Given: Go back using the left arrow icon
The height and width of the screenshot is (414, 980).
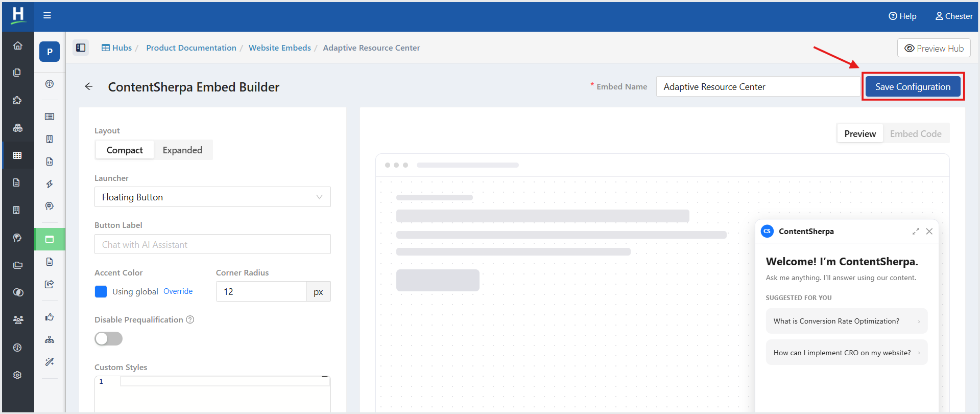Looking at the screenshot, I should coord(89,86).
